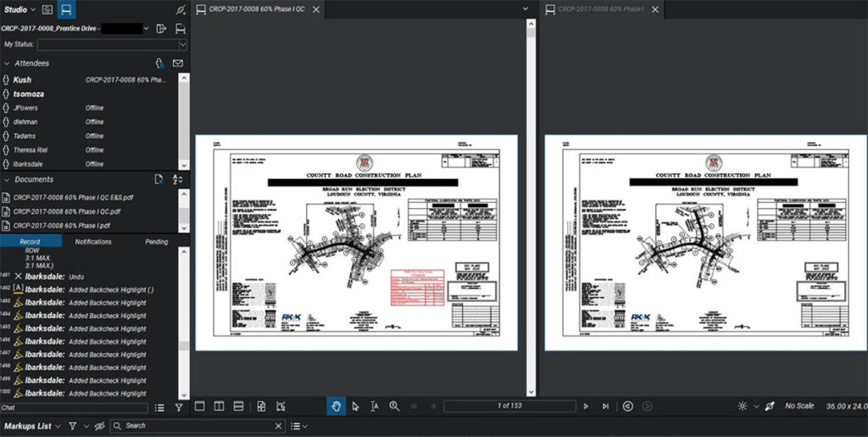Click the add document icon in Documents header
The width and height of the screenshot is (868, 437).
[159, 179]
